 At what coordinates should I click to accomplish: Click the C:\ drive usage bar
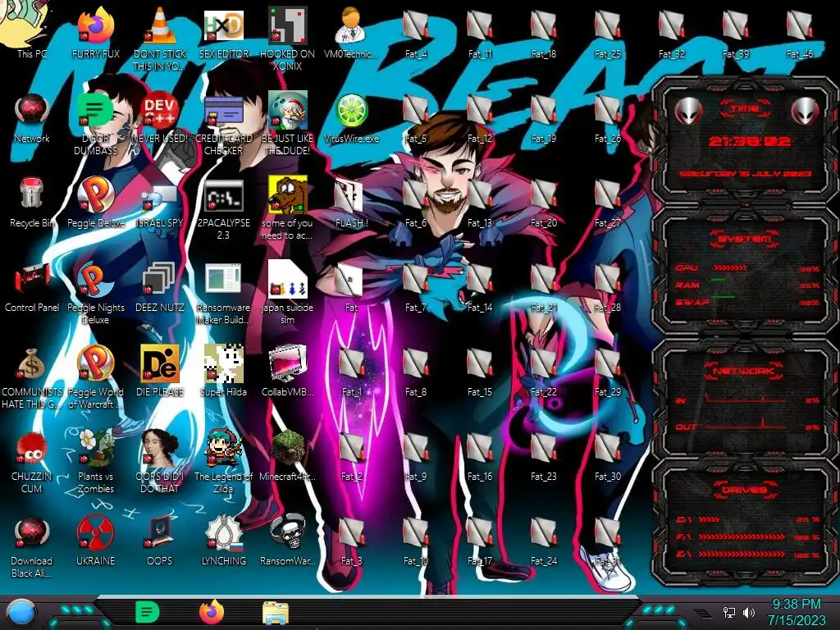710,519
